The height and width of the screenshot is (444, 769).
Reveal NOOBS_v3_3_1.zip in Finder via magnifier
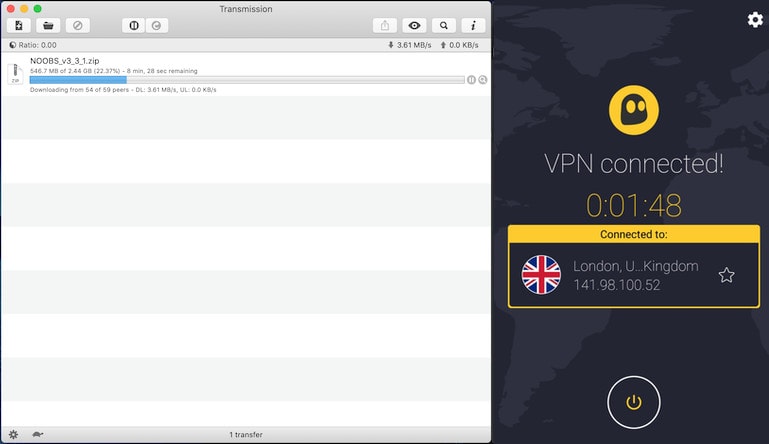click(483, 79)
